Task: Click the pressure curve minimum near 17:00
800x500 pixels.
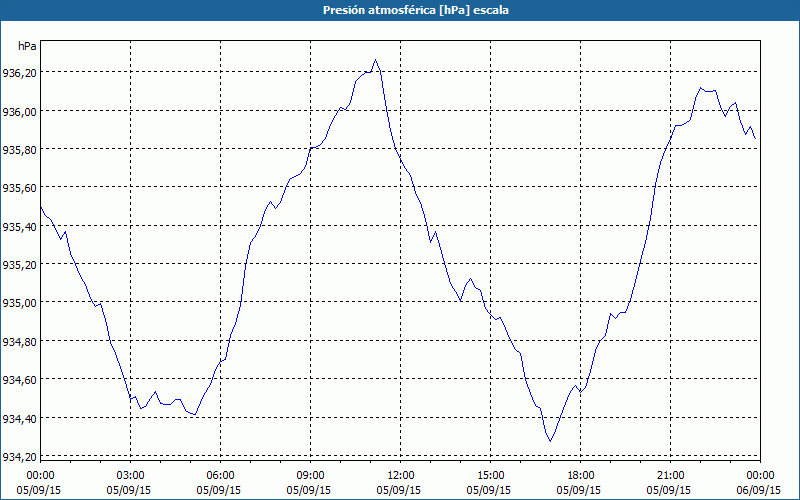Action: pyautogui.click(x=551, y=441)
